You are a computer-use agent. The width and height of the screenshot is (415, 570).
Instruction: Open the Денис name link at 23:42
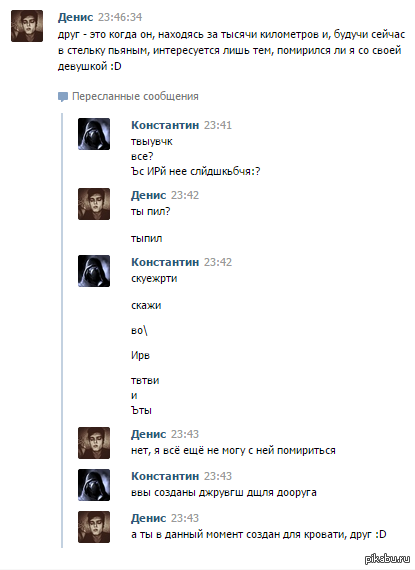(x=149, y=195)
